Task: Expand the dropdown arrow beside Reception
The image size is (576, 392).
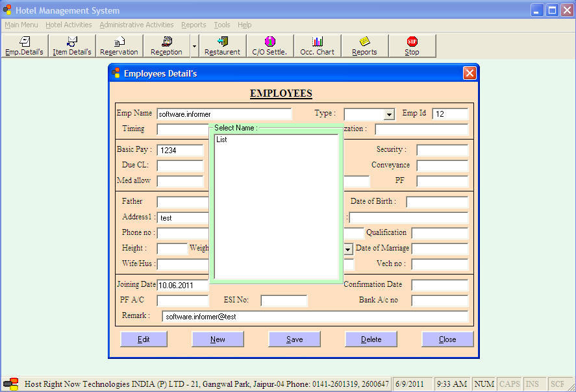Action: point(194,46)
